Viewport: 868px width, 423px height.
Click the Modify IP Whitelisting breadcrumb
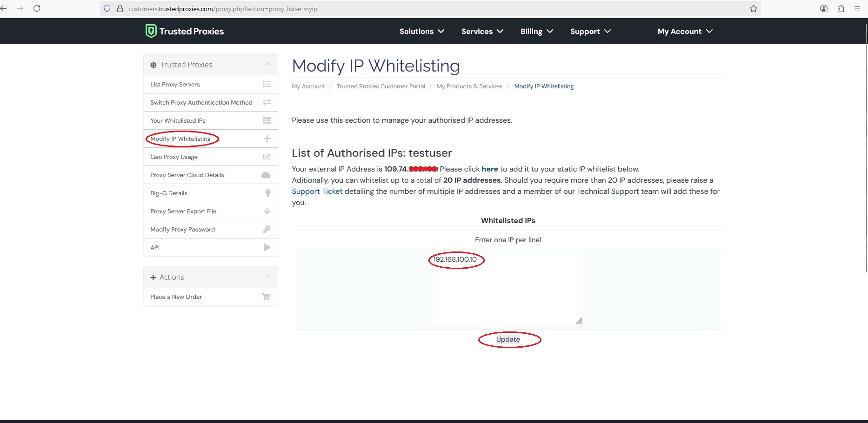(x=544, y=86)
